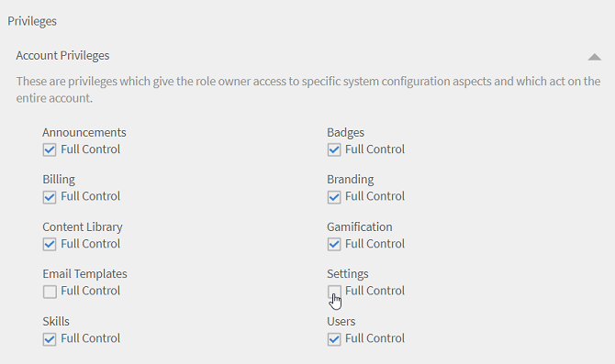This screenshot has height=364, width=615.
Task: Uncheck the Announcements Full Control checkbox
Action: tap(50, 150)
